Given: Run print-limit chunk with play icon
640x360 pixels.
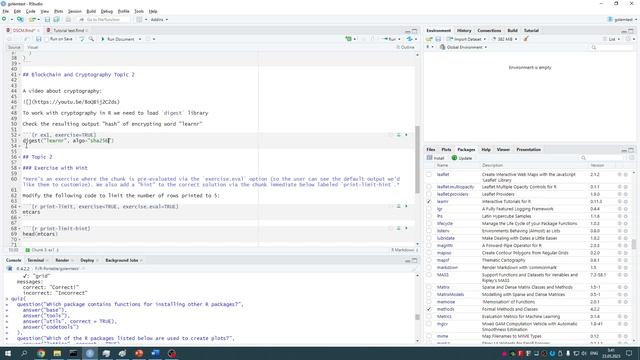Looking at the screenshot, I should point(406,206).
